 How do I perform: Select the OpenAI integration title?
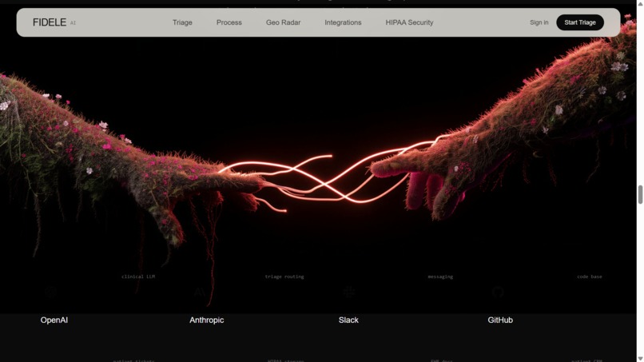pos(54,320)
